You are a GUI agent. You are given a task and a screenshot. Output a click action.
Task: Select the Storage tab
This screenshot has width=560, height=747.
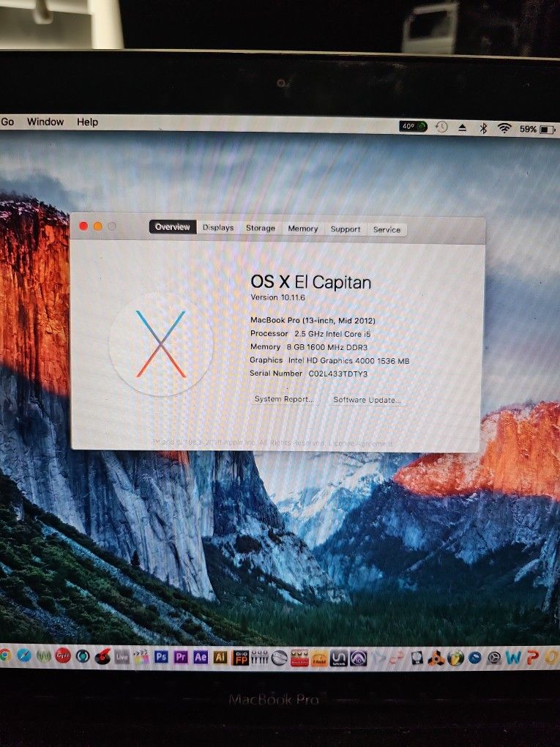pos(260,228)
